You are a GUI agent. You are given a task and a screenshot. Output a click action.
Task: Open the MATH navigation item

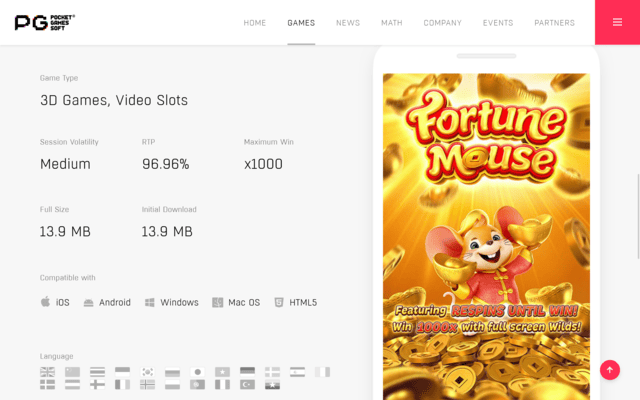point(392,23)
